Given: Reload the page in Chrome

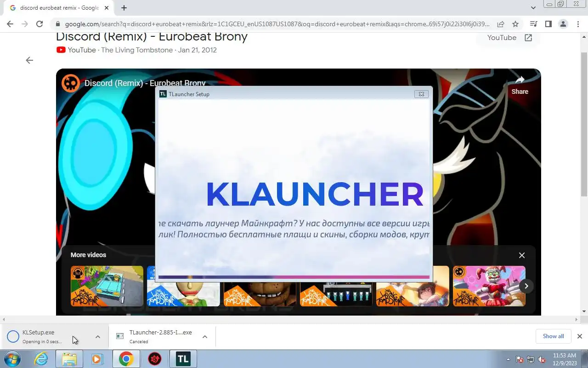Looking at the screenshot, I should [40, 24].
